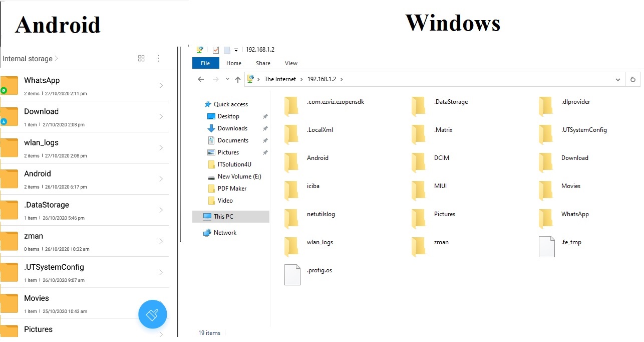644x342 pixels.
Task: Refresh the Explorer address bar
Action: pos(633,79)
